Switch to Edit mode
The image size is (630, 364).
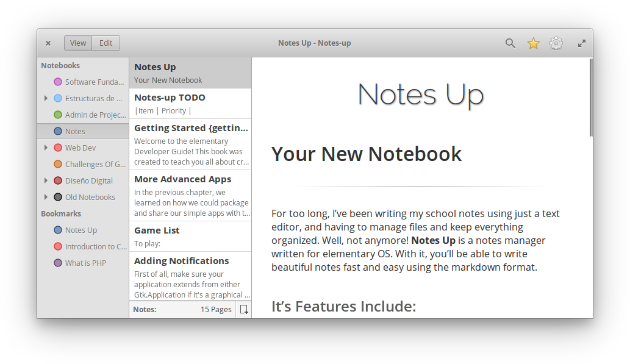point(106,43)
